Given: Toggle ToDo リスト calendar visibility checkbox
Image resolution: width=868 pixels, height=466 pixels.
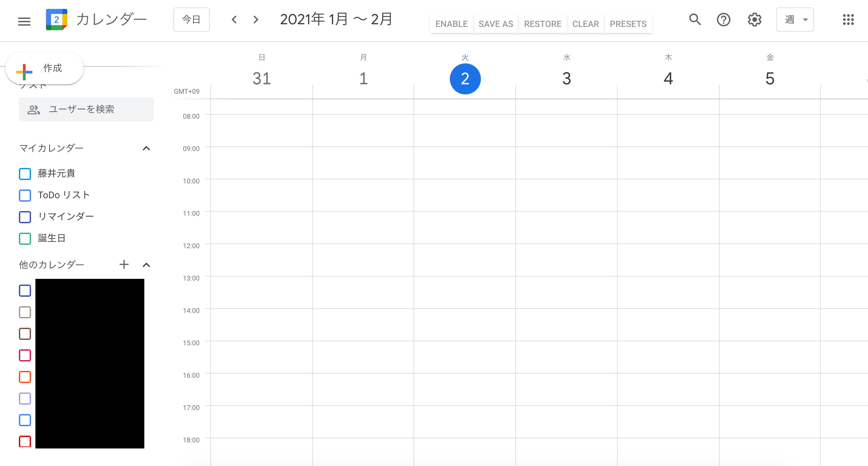Looking at the screenshot, I should tap(25, 195).
